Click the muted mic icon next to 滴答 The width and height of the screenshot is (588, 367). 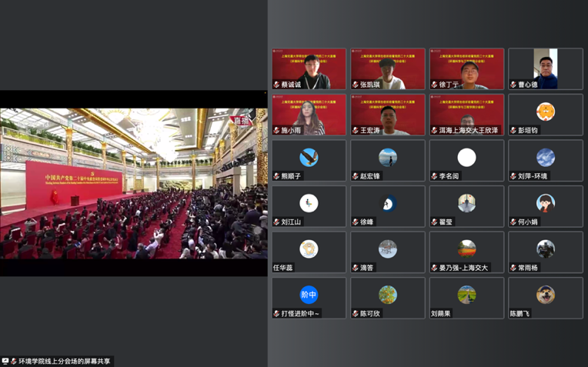[356, 268]
